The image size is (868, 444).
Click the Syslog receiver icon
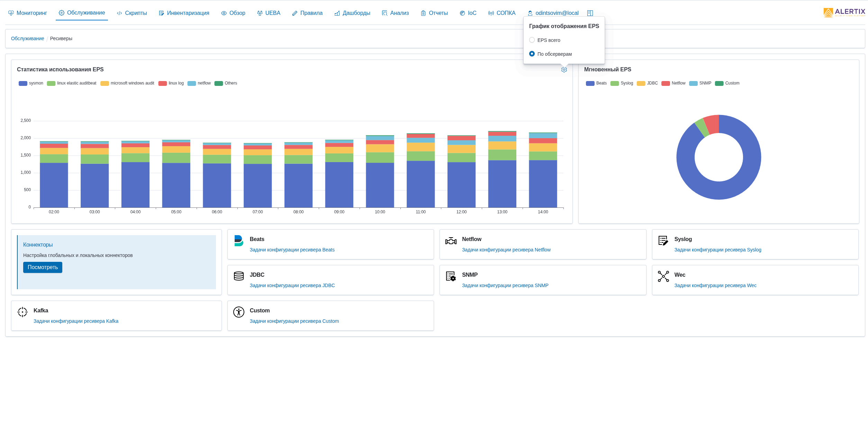pos(663,240)
